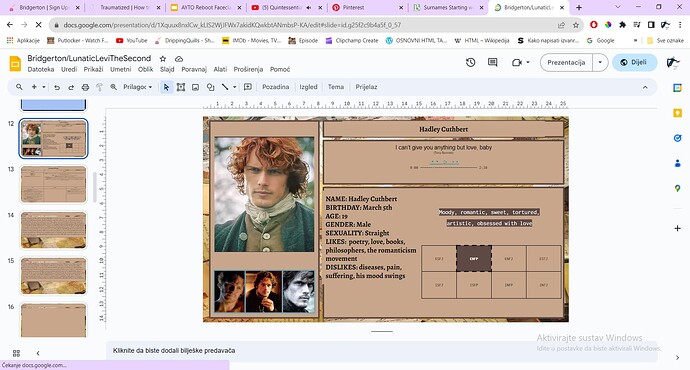Click the Dijeli share button

pyautogui.click(x=634, y=62)
